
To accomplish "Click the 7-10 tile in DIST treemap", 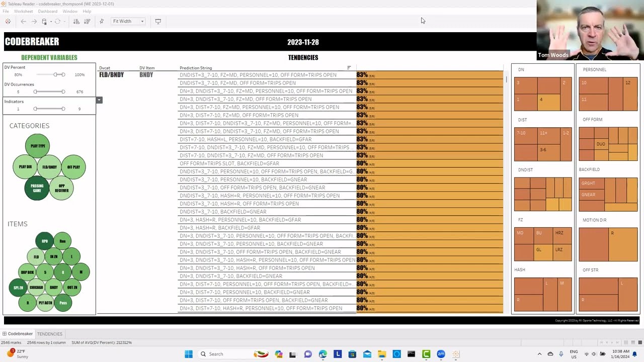I will (x=526, y=136).
